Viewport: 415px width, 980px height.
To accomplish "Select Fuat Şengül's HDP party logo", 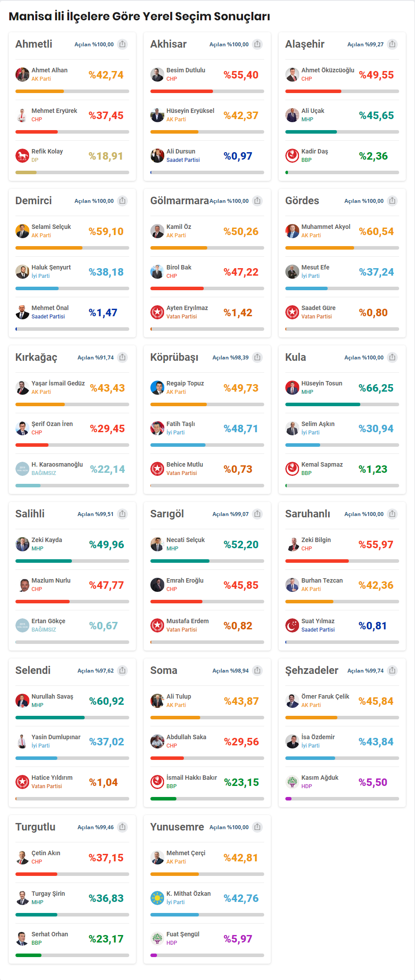I will coord(157,939).
